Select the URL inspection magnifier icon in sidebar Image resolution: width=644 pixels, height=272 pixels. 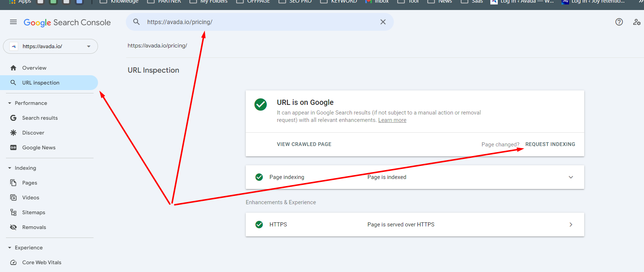click(x=13, y=83)
